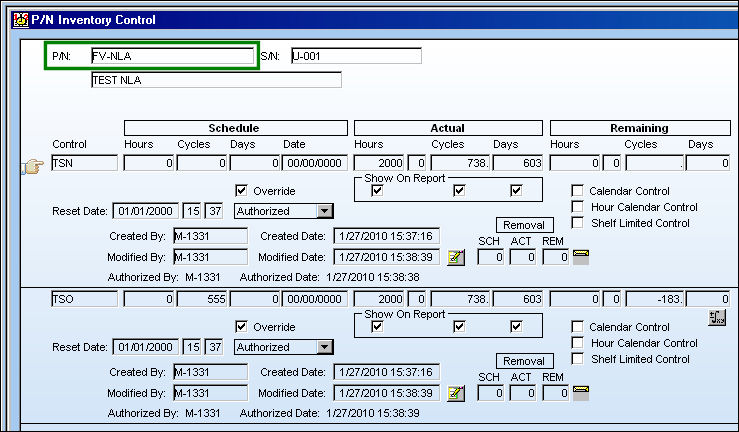
Task: Click the TSO actual days field 603
Action: 518,299
